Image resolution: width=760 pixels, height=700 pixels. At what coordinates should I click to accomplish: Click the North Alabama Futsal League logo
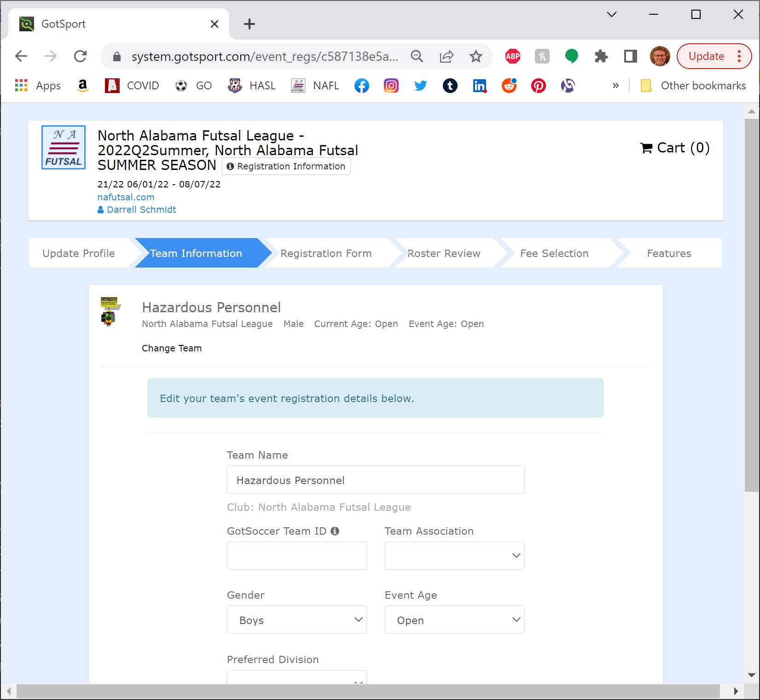(63, 147)
